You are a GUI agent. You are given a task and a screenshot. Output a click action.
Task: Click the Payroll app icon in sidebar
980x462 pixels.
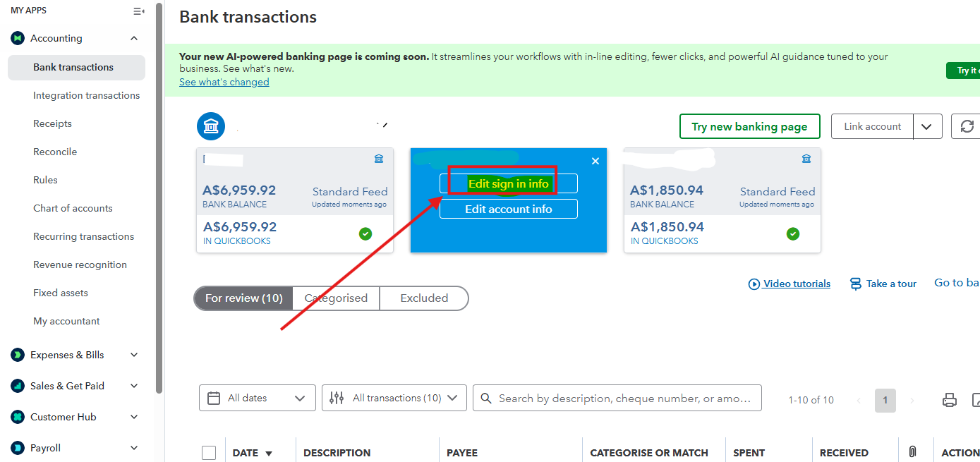[18, 448]
